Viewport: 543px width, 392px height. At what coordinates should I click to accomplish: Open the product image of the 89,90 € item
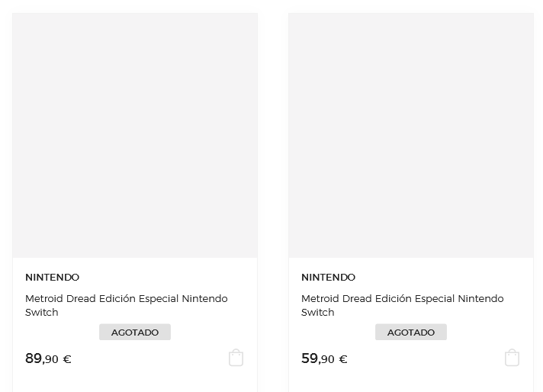point(135,135)
